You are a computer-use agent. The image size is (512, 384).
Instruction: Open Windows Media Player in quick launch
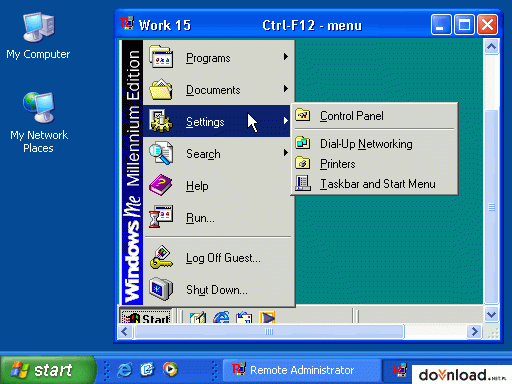(x=170, y=369)
